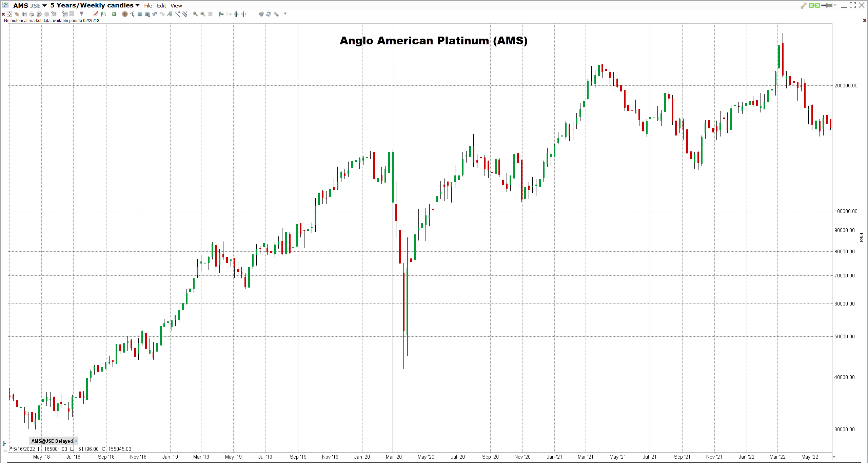Viewport: 868px width, 463px height.
Task: Click the green dollar-sign icon
Action: pos(114,14)
